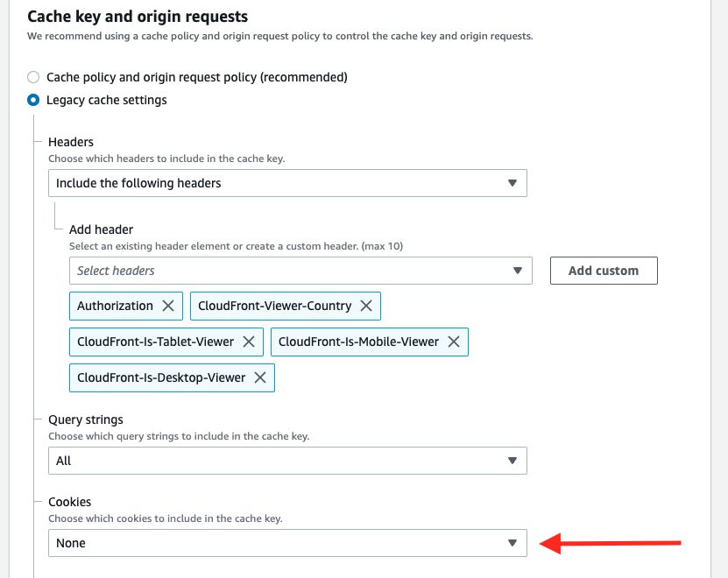Click the CloudFront-Is-Desktop-Viewer tag label
The height and width of the screenshot is (578, 728).
pyautogui.click(x=161, y=377)
